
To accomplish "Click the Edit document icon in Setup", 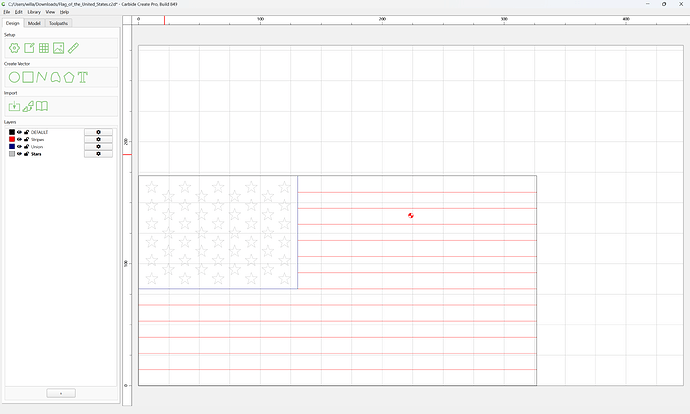I will coord(29,48).
